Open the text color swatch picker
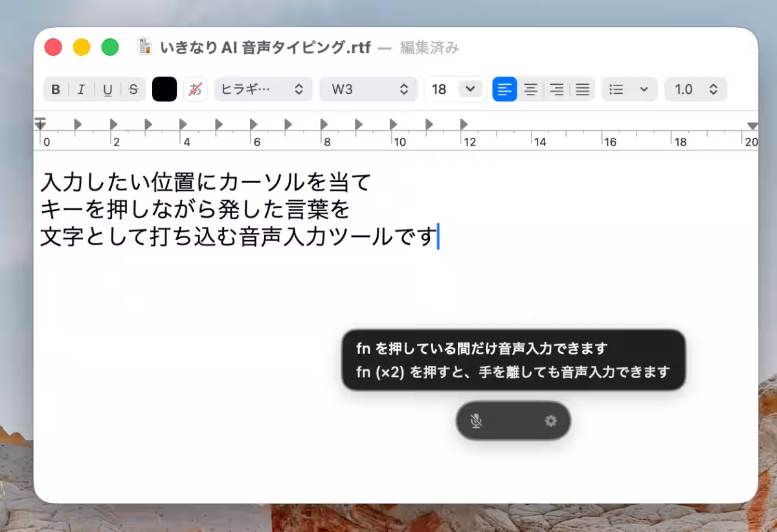 (164, 89)
